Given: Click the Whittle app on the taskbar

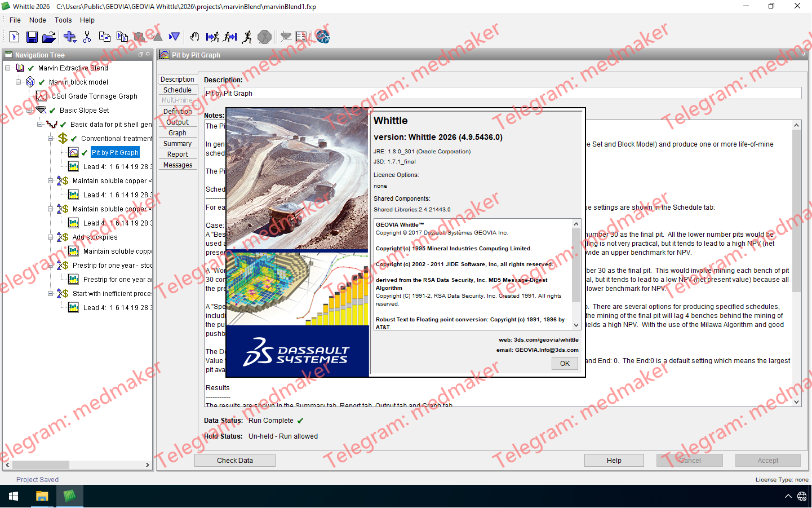Looking at the screenshot, I should (x=70, y=497).
